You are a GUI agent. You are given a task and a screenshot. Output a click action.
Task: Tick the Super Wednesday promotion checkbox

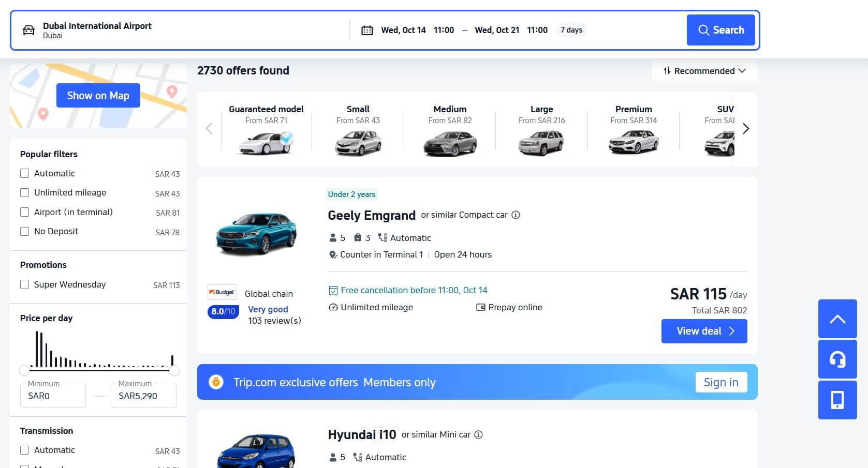[x=24, y=284]
